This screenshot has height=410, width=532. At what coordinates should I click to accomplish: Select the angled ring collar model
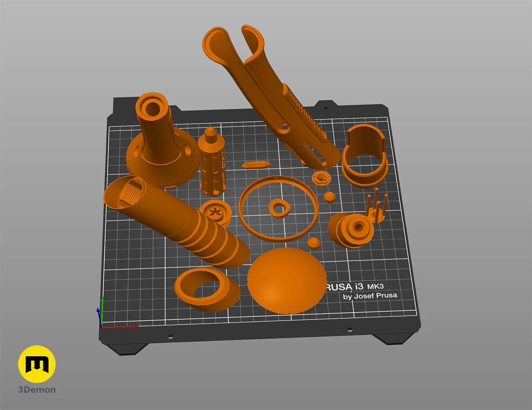[x=207, y=290]
